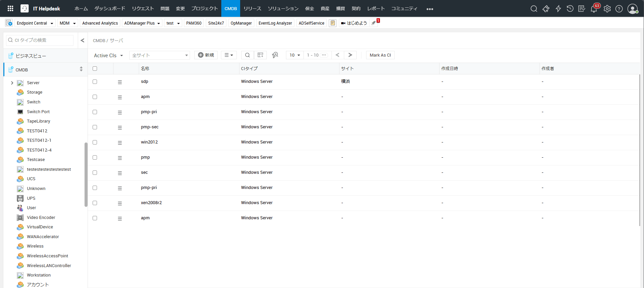Click the settings gear icon in header
Image resolution: width=644 pixels, height=288 pixels.
pos(607,9)
